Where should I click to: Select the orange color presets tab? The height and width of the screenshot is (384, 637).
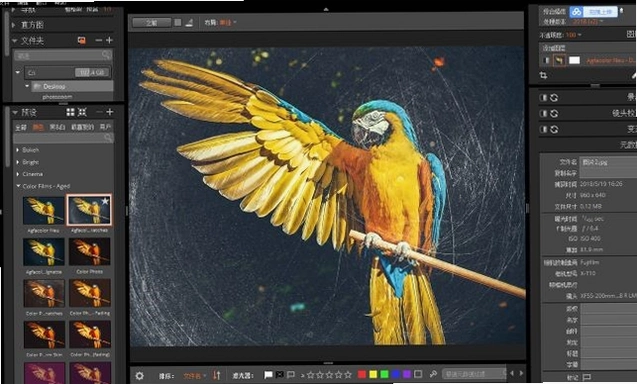click(38, 127)
